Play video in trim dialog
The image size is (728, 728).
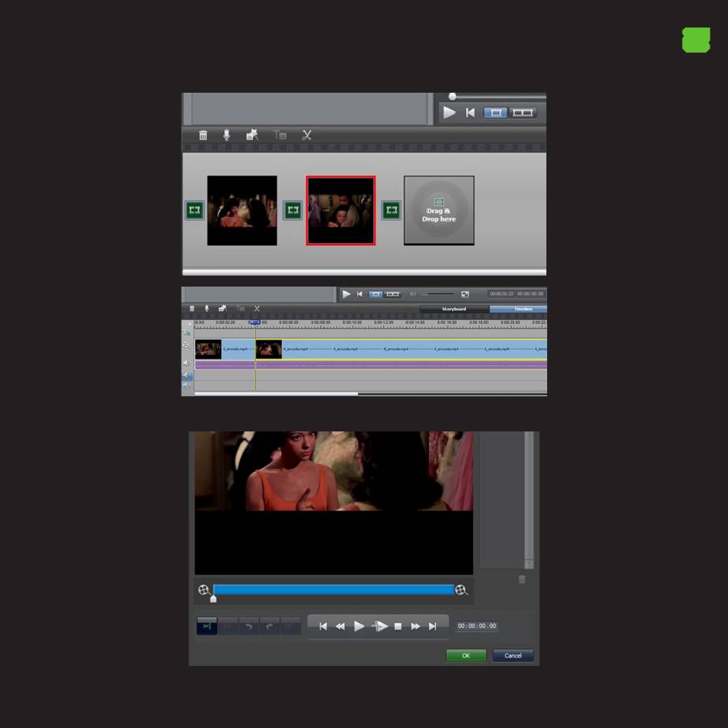pyautogui.click(x=359, y=626)
